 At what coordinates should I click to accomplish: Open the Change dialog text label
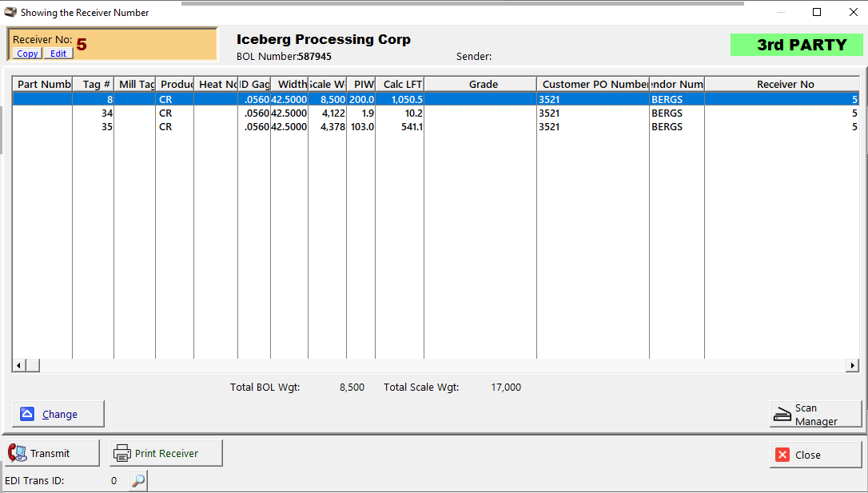[60, 415]
